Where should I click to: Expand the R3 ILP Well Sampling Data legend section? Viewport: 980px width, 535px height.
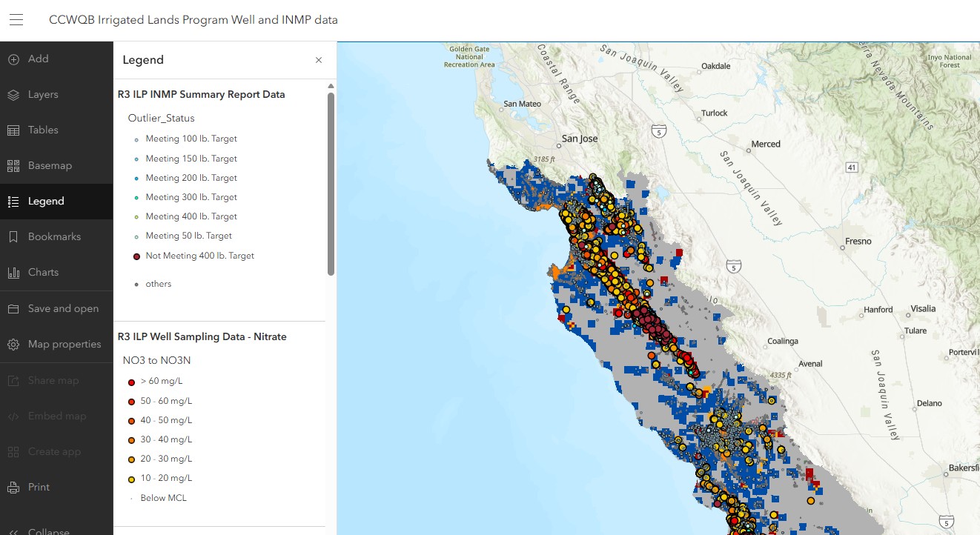(202, 336)
